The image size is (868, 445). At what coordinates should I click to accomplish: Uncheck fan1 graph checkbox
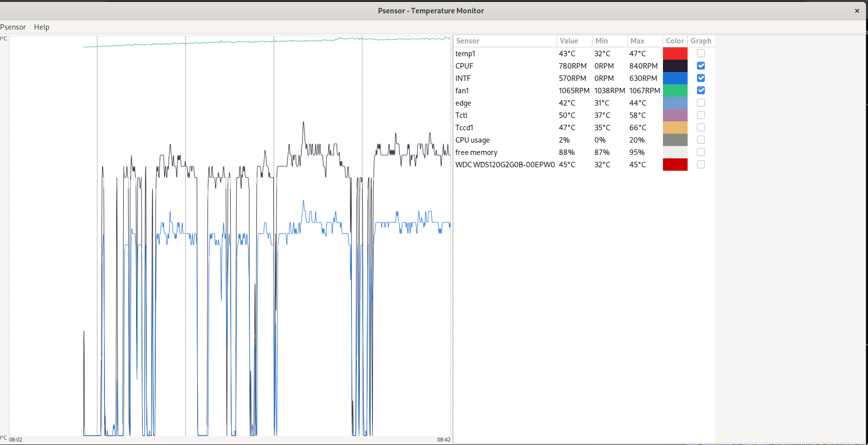pos(700,90)
